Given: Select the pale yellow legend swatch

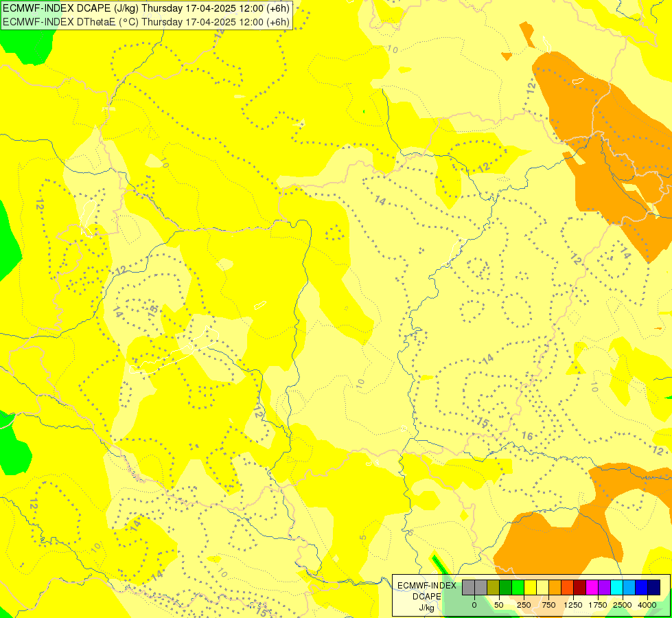Looking at the screenshot, I should coord(542,588).
